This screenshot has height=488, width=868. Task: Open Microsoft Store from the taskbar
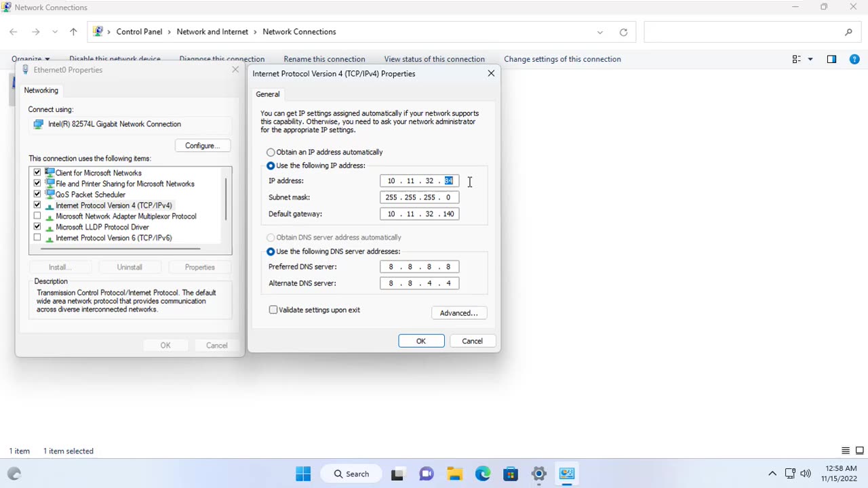tap(511, 474)
